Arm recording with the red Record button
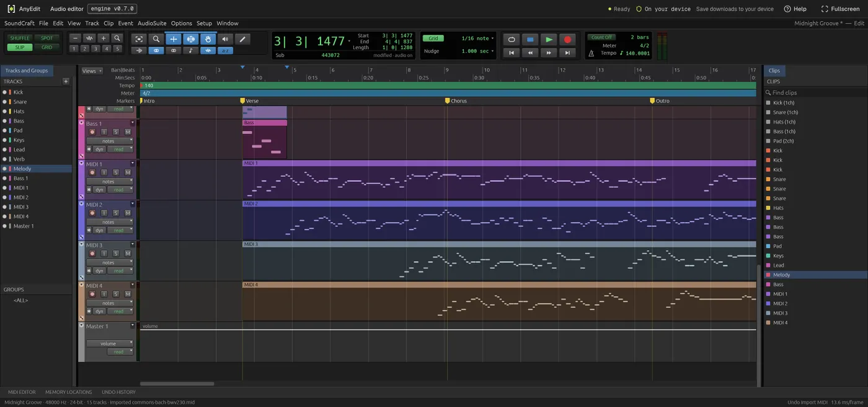868x407 pixels. point(567,39)
